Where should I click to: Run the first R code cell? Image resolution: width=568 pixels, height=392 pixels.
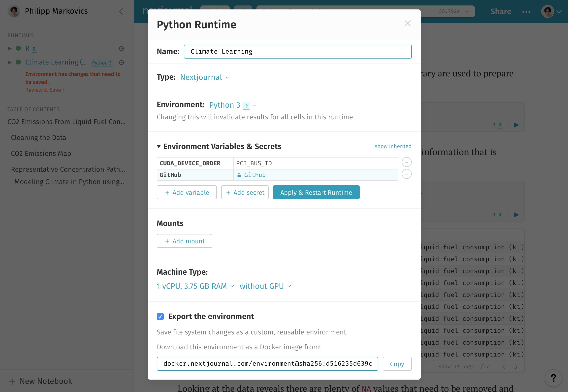tap(516, 125)
